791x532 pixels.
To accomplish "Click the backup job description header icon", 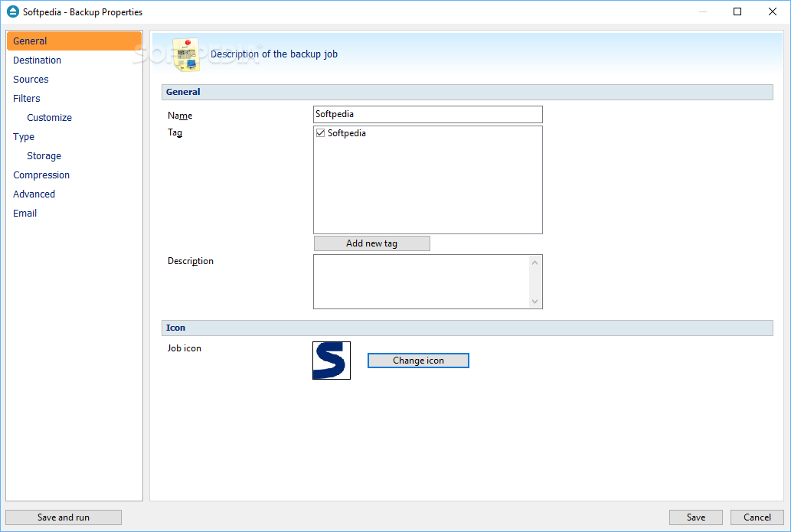I will tap(186, 54).
